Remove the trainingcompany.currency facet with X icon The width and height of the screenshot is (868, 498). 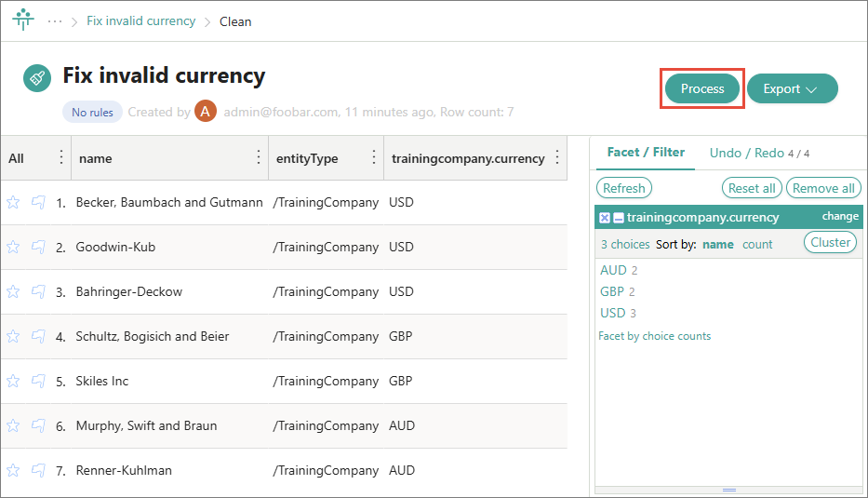[x=605, y=218]
